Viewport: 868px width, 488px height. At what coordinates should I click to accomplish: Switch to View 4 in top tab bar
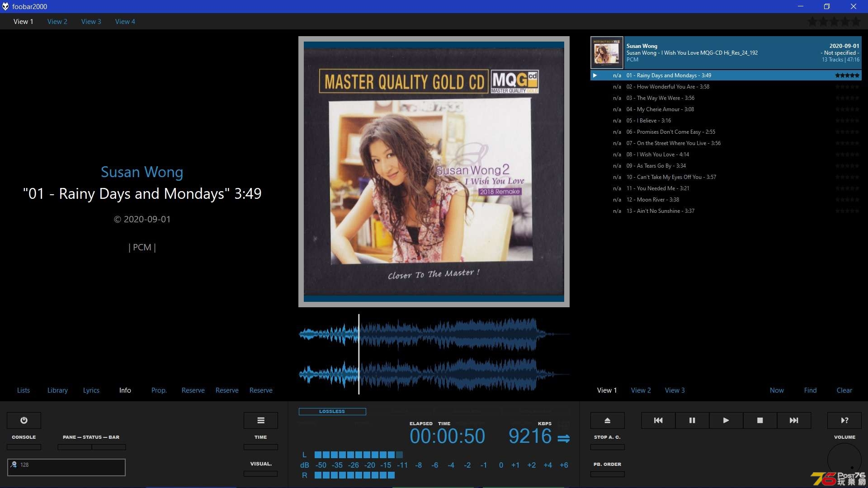tap(125, 22)
